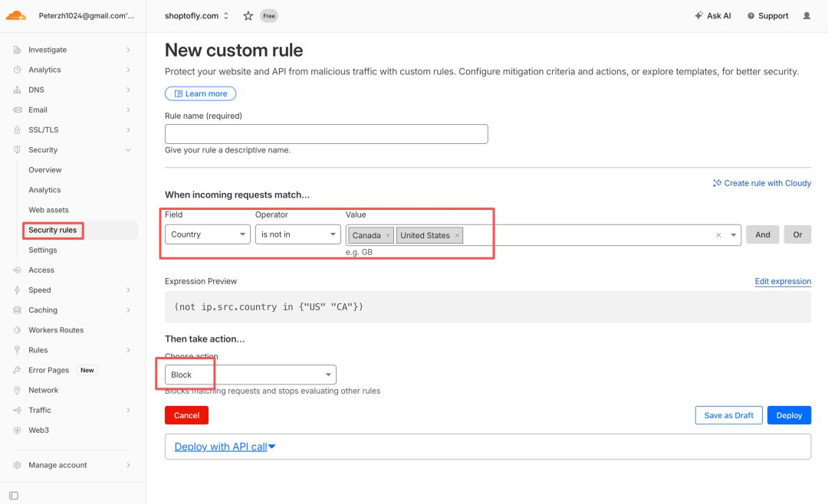Remove United States tag from values
Image resolution: width=828 pixels, height=504 pixels.
(457, 235)
